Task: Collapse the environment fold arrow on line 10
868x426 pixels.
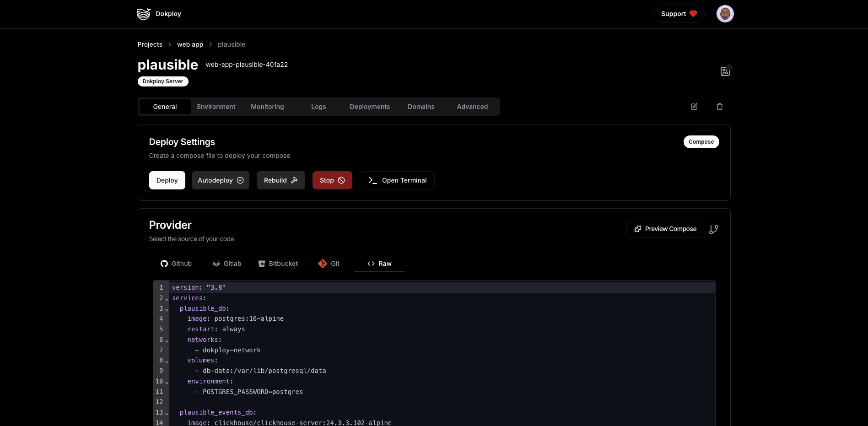Action: [167, 382]
